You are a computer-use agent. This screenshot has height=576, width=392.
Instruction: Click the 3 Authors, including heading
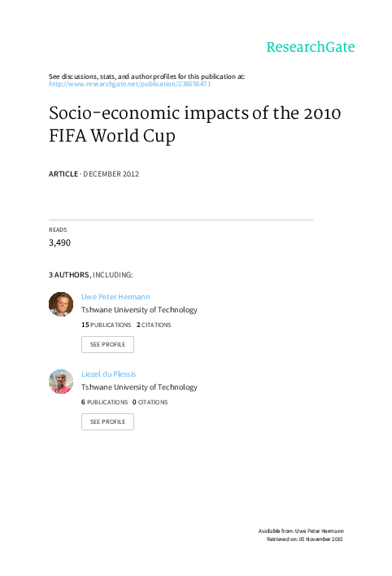pyautogui.click(x=91, y=275)
